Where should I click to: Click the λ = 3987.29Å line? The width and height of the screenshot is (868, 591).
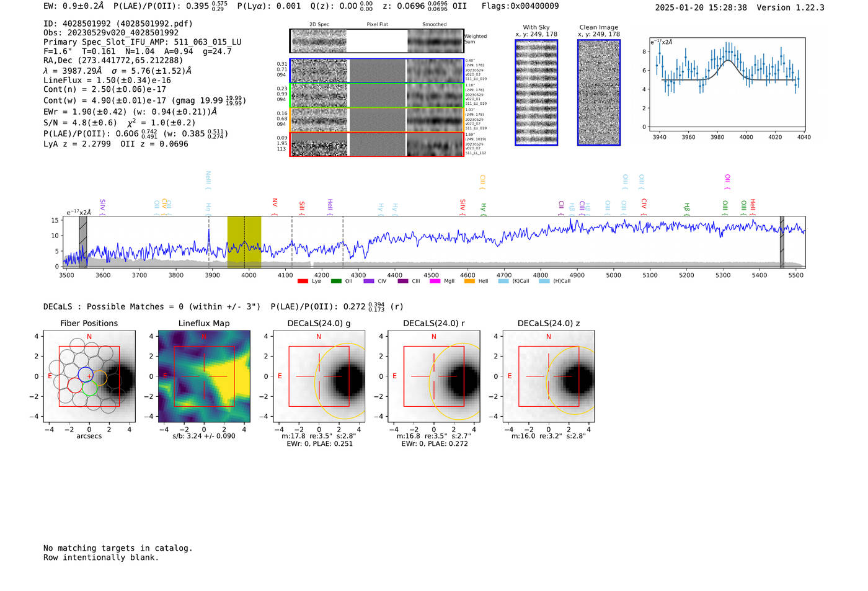tap(118, 71)
